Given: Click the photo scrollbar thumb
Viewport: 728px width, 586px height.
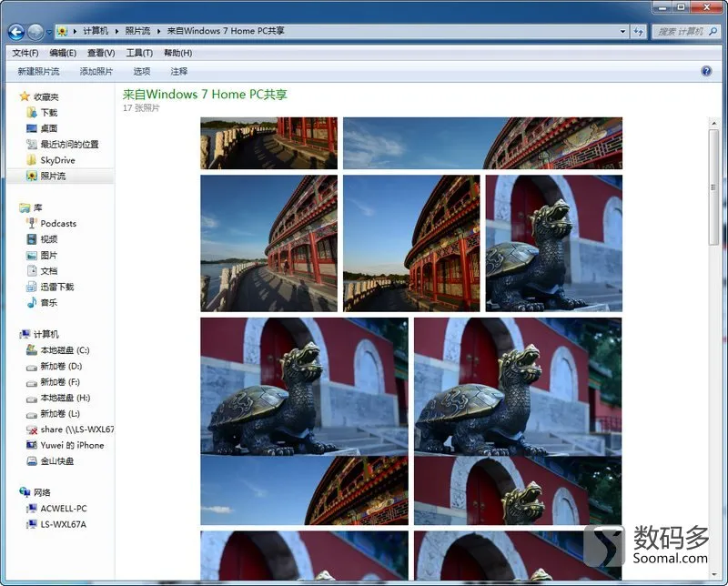Looking at the screenshot, I should (713, 187).
